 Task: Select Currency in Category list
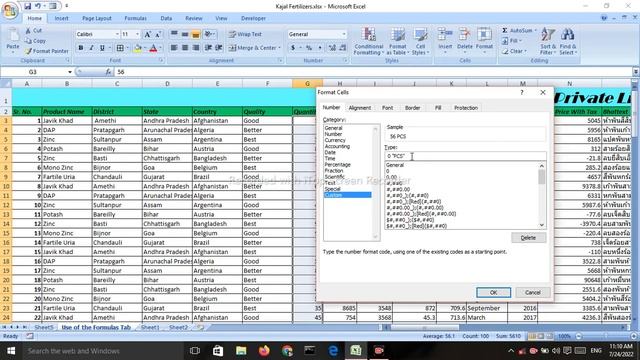pyautogui.click(x=335, y=140)
